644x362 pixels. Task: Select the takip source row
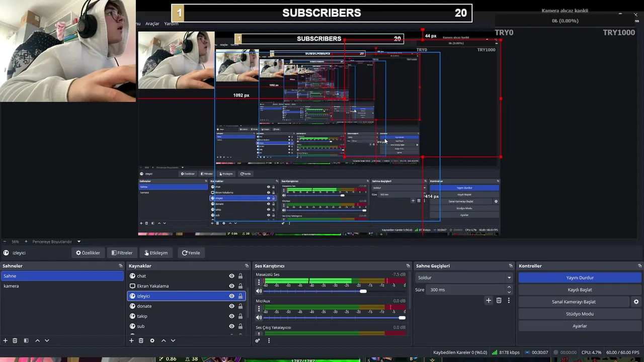186,316
